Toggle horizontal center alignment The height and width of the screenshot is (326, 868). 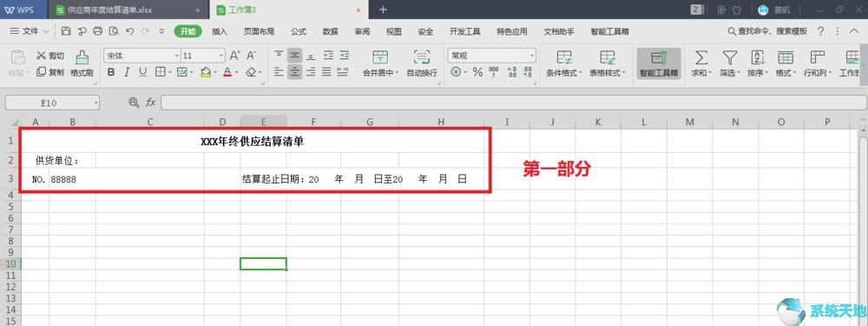[x=295, y=71]
